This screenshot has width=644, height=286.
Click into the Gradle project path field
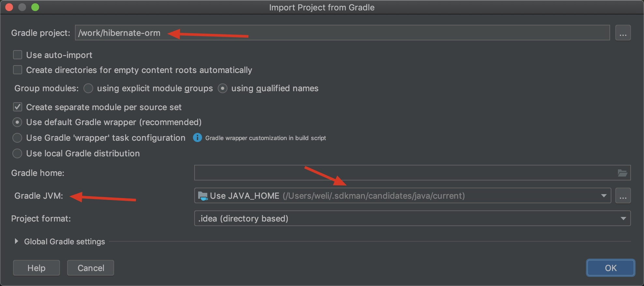pyautogui.click(x=342, y=33)
